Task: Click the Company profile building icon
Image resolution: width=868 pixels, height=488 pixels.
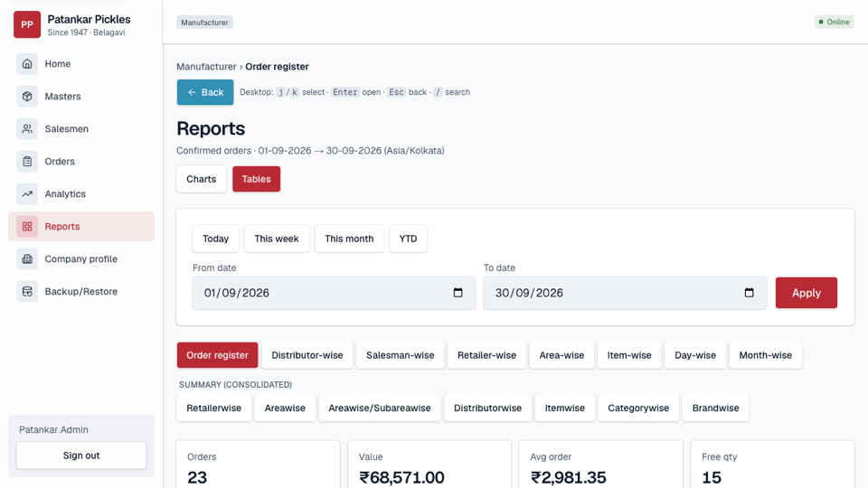Action: 27,259
